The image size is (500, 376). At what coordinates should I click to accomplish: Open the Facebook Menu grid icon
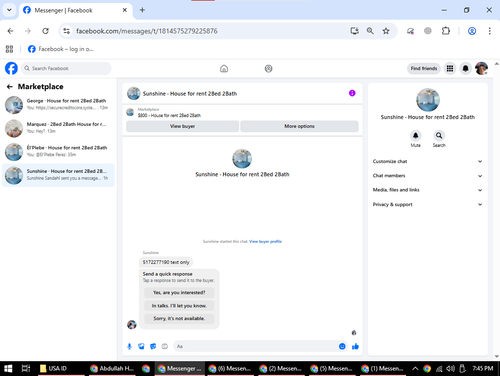pos(450,68)
